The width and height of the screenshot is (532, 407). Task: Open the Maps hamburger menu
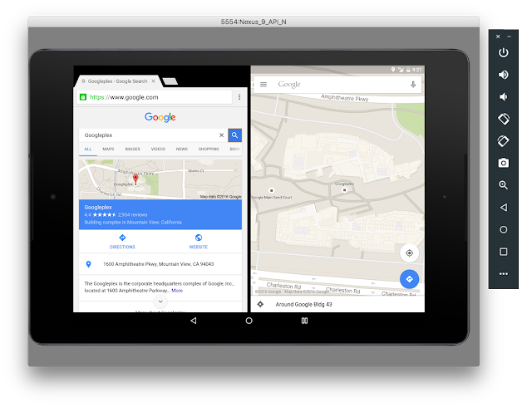click(x=264, y=85)
